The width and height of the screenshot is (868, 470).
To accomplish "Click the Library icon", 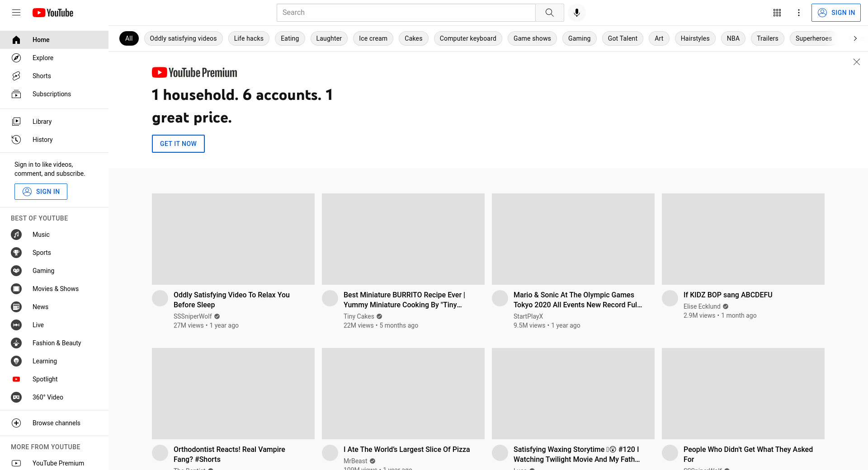I will click(16, 122).
